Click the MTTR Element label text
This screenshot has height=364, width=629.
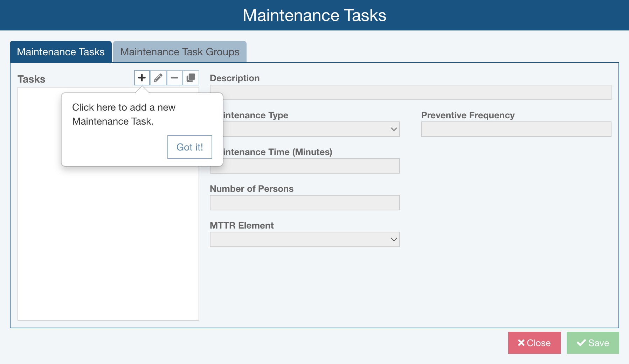[x=242, y=225]
